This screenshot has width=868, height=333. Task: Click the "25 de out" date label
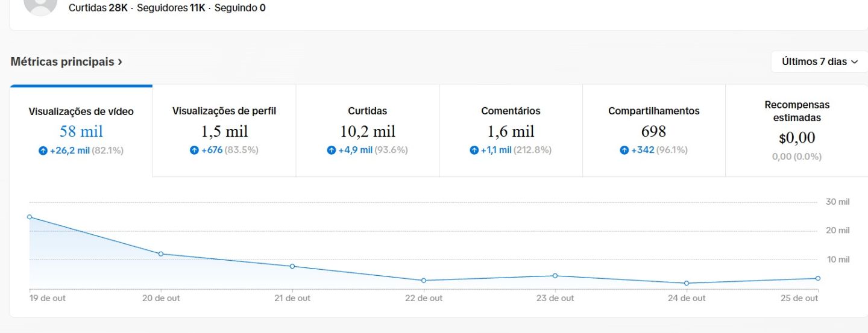(799, 298)
